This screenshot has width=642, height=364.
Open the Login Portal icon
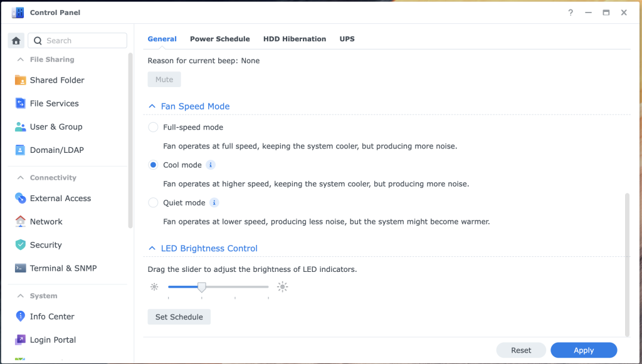pos(20,340)
